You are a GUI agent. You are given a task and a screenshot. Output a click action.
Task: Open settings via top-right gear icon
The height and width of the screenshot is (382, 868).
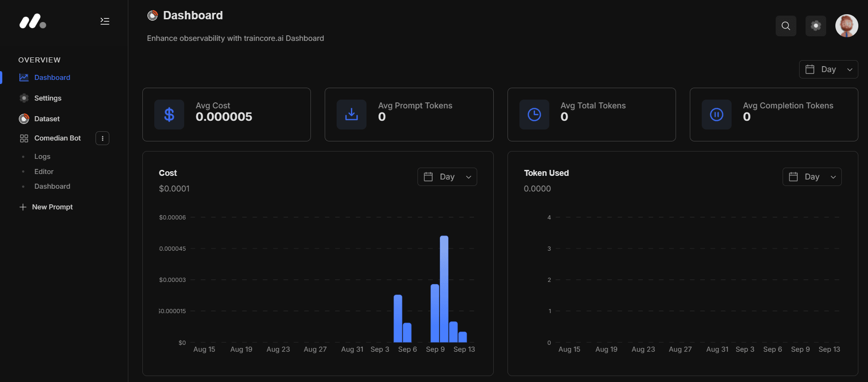click(x=816, y=26)
